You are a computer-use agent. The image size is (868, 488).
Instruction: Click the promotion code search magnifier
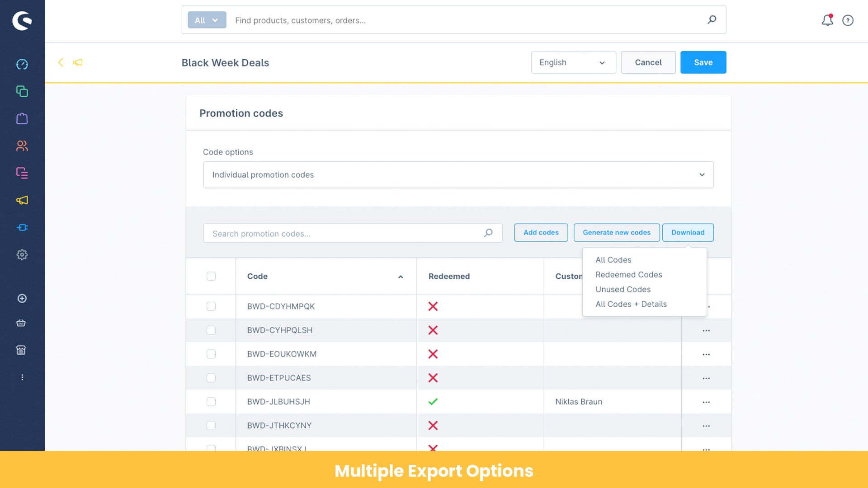(488, 233)
